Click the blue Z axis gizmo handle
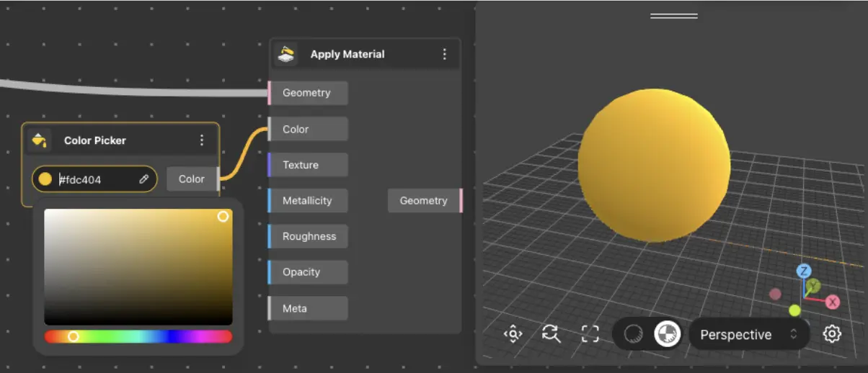This screenshot has height=373, width=868. click(804, 271)
